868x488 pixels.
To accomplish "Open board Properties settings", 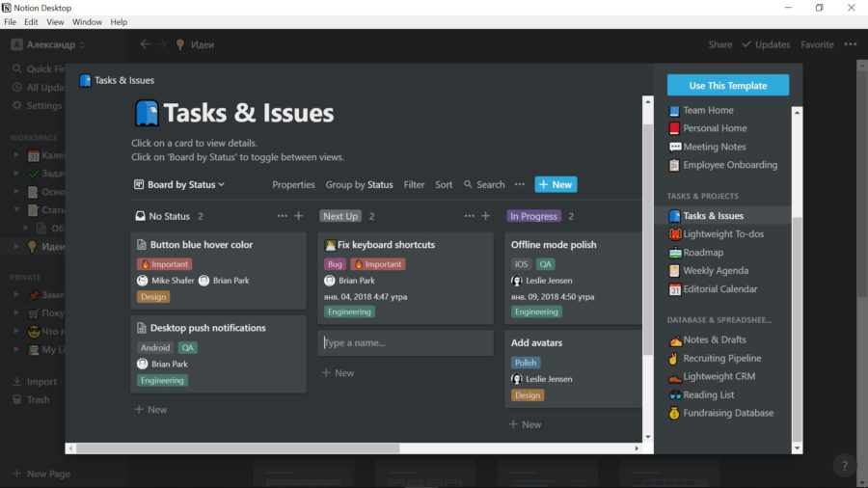I will point(293,185).
